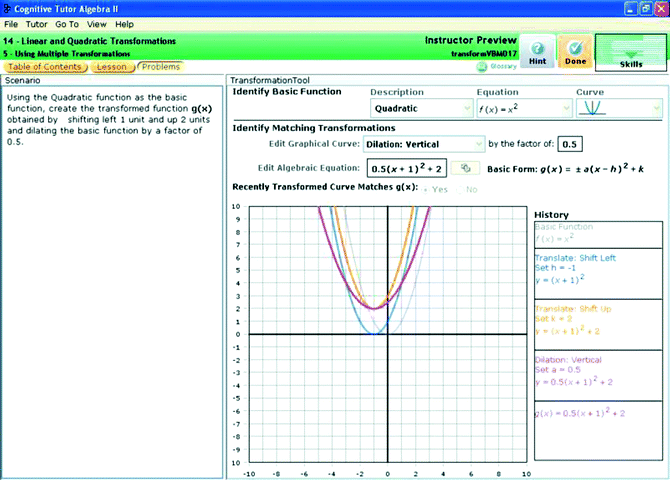Select the Dilation: Vertical history entry
Viewport: 670px width, 480px height.
click(598, 375)
